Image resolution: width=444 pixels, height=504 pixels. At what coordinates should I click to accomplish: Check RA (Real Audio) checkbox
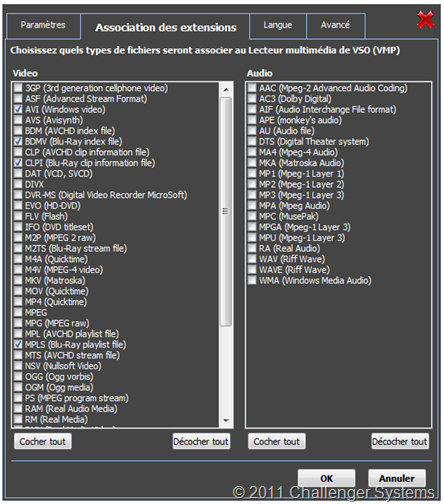coord(252,248)
